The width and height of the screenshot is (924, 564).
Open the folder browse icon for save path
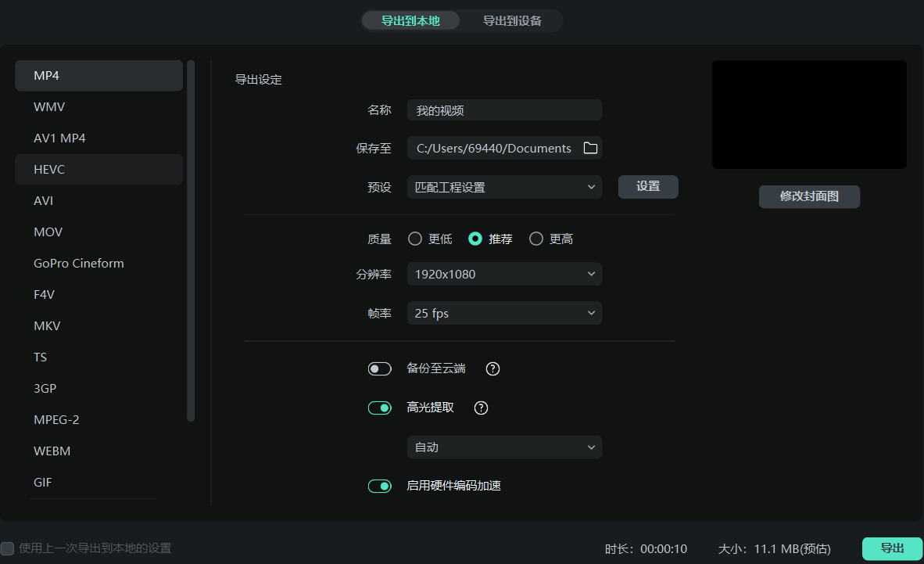point(590,148)
